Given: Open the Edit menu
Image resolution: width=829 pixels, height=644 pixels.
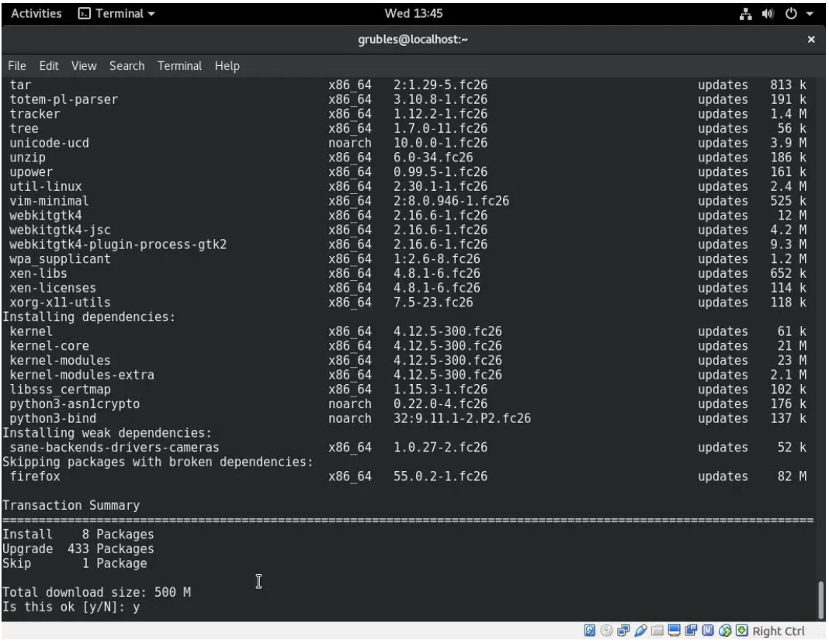Looking at the screenshot, I should (49, 66).
